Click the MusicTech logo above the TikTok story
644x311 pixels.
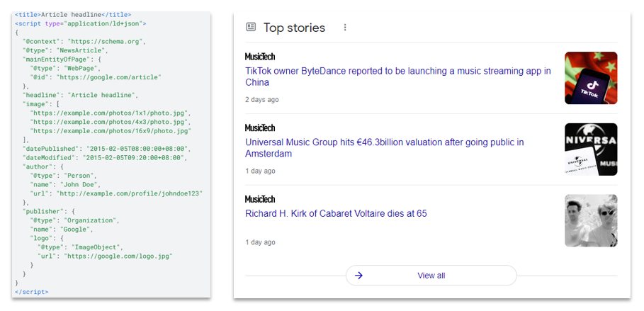click(x=259, y=57)
